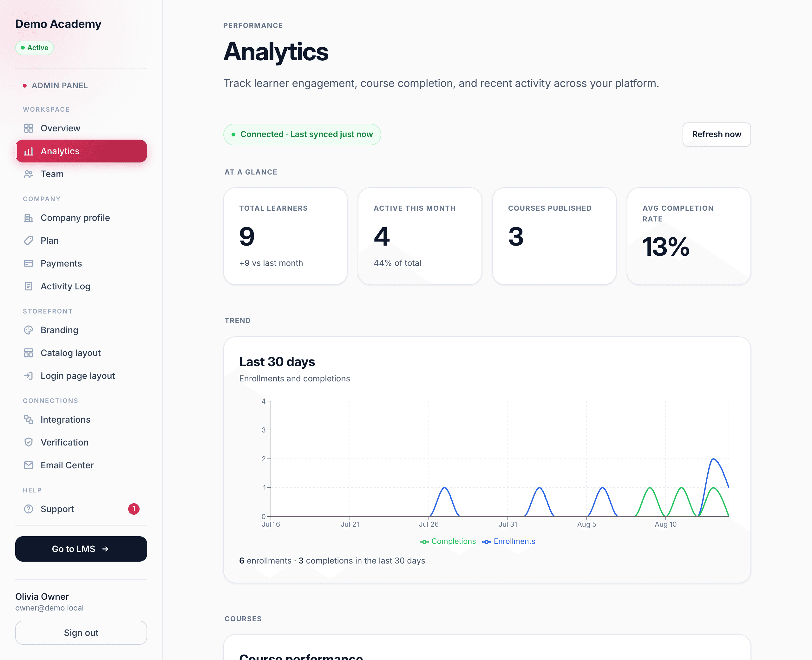Click the Email Center envelope icon
812x660 pixels.
[29, 465]
